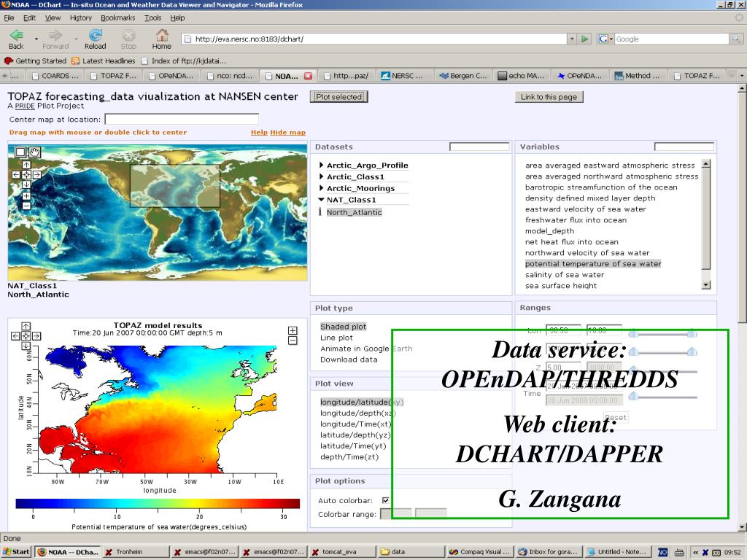
Task: Choose 'salinity of sea water' variable
Action: pyautogui.click(x=565, y=275)
